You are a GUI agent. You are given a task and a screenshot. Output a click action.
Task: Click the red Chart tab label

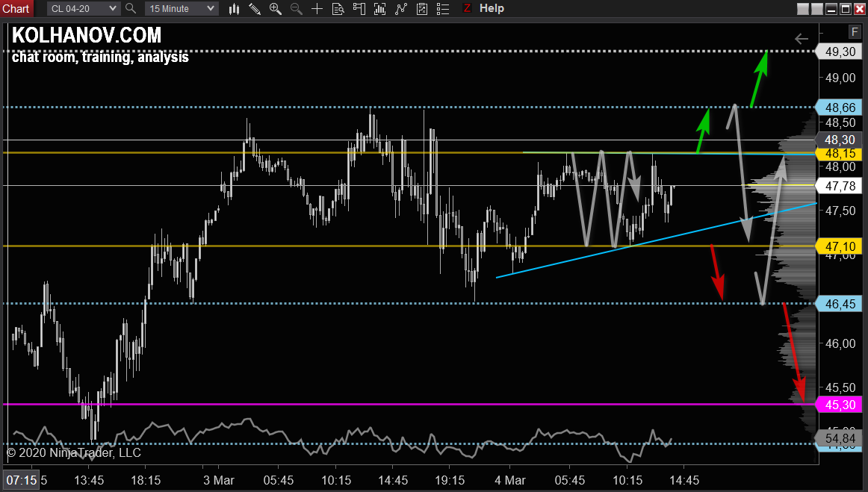(x=16, y=8)
